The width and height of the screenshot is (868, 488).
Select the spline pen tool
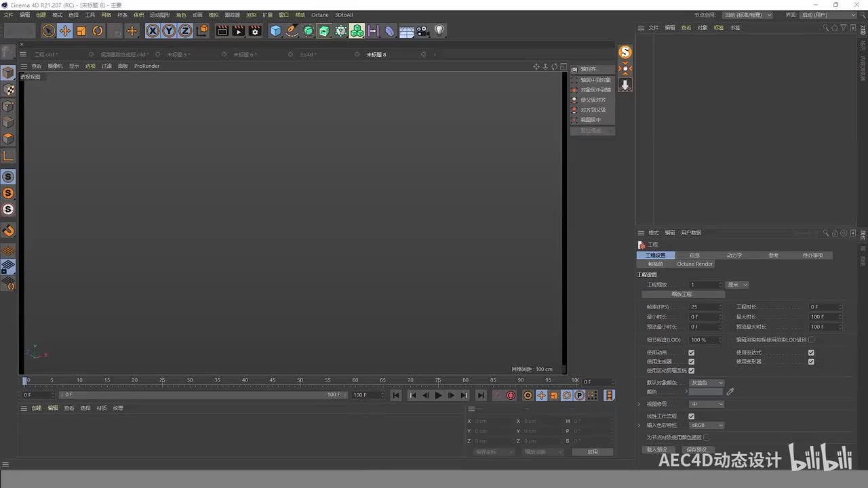[292, 30]
